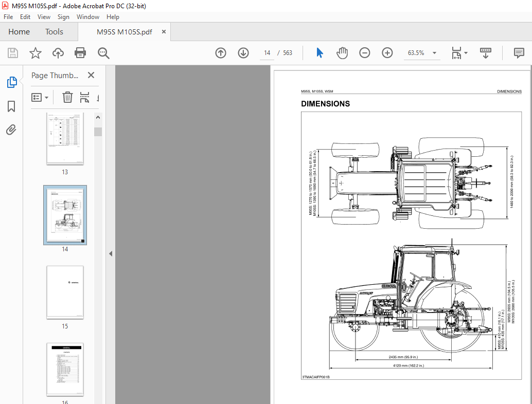Go to previous page arrow

point(221,53)
